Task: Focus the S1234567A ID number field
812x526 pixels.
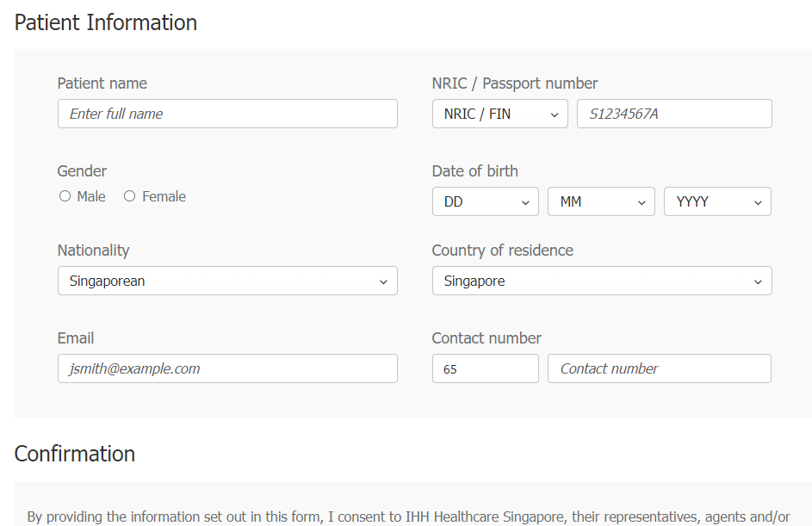Action: click(x=674, y=114)
